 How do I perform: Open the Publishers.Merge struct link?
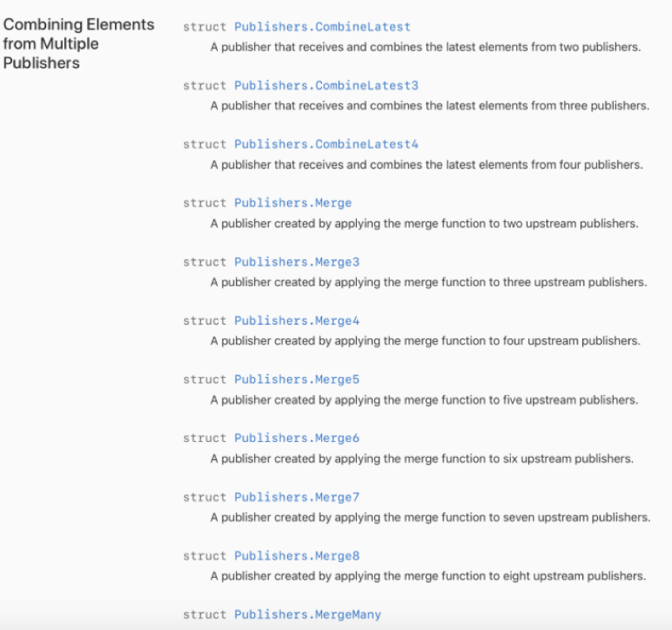(293, 203)
